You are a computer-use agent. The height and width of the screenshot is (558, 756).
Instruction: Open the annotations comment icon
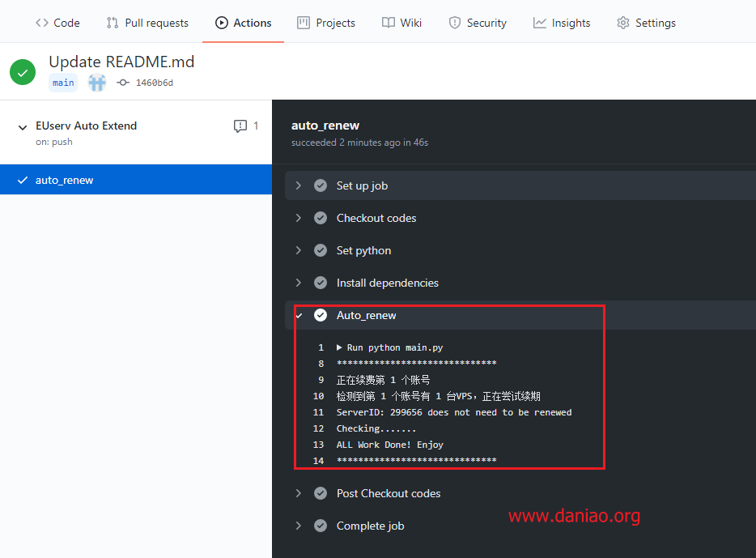pos(240,126)
